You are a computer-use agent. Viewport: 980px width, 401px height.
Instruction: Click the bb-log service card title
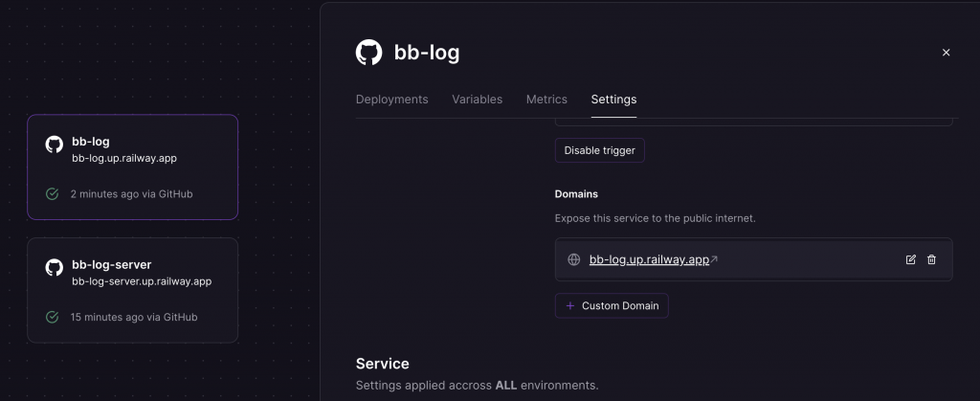coord(91,142)
